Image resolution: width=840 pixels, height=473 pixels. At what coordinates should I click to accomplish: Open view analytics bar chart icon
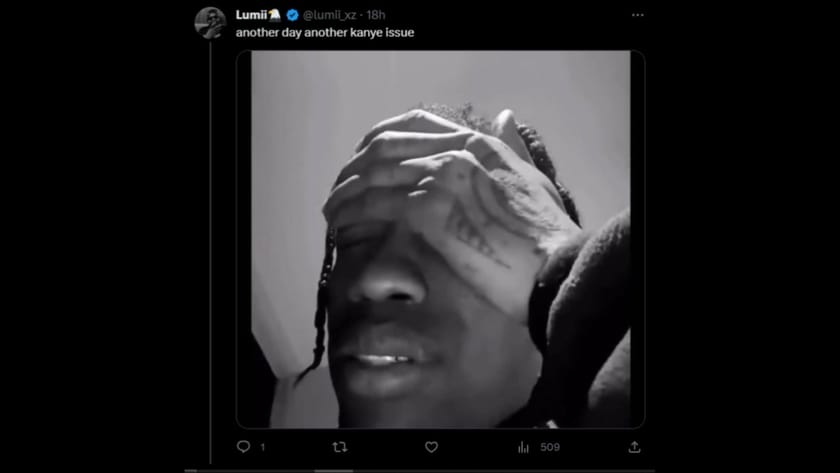tap(523, 447)
